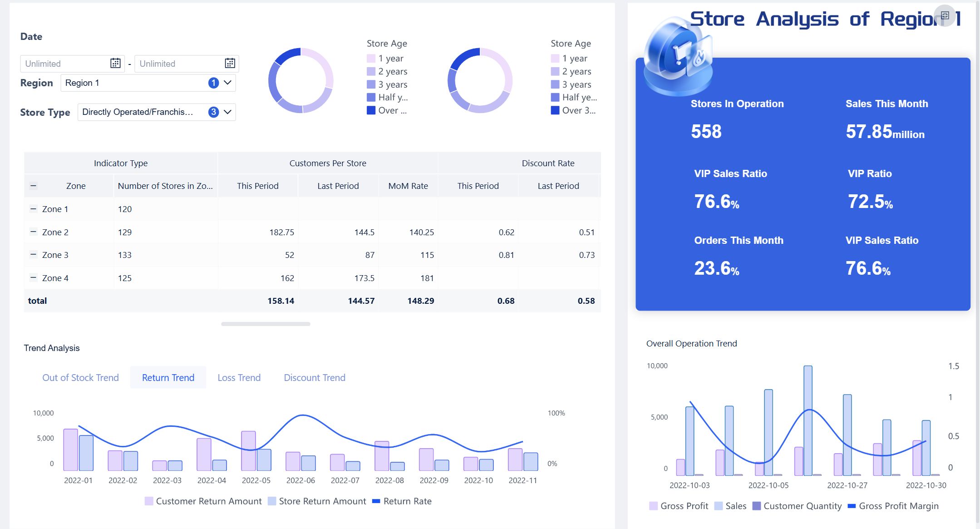Image resolution: width=980 pixels, height=529 pixels.
Task: Collapse the Zone 4 table row
Action: coord(33,277)
